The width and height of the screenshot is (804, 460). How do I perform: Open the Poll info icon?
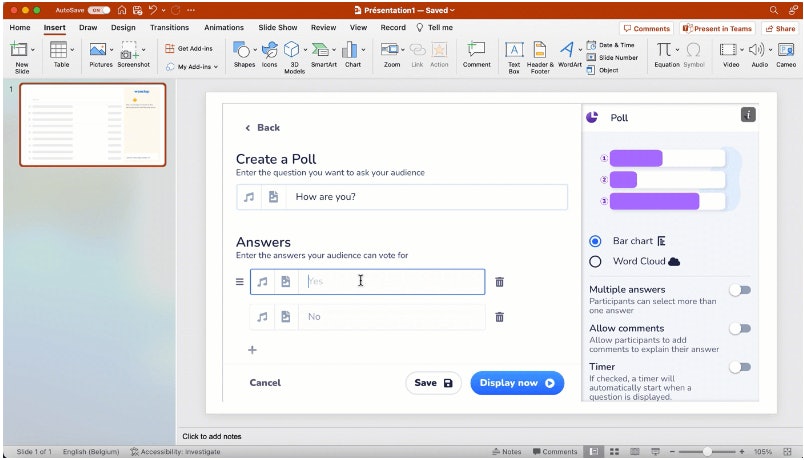748,115
